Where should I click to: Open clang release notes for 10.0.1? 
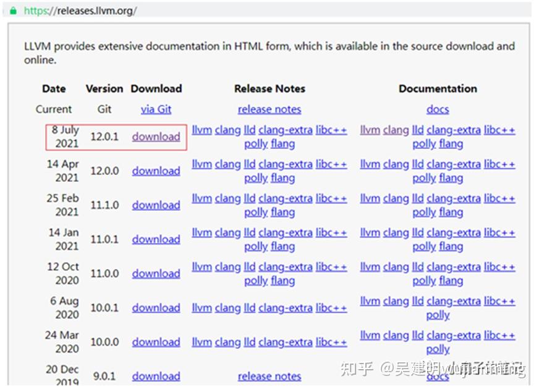[x=227, y=308]
